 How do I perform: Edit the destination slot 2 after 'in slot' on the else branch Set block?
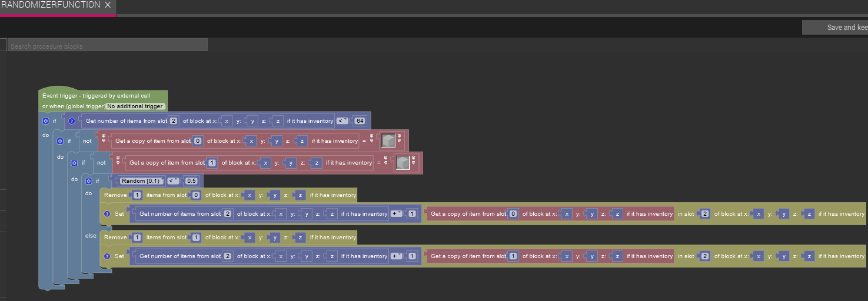point(705,256)
